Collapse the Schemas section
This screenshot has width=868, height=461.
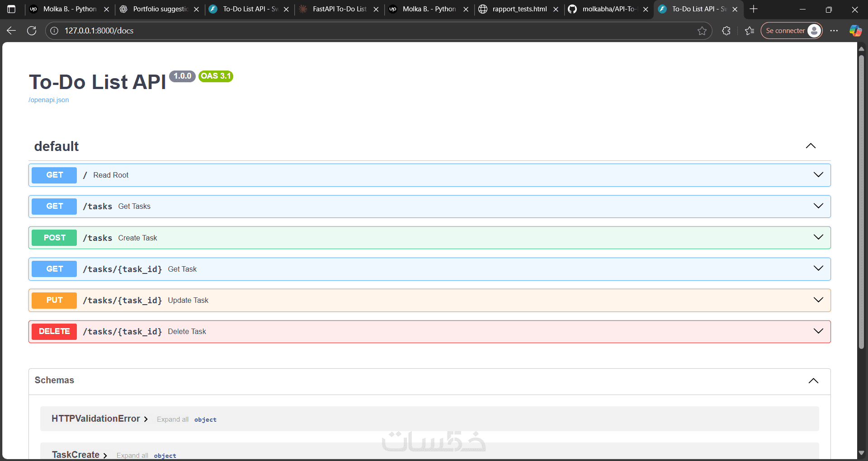coord(813,381)
